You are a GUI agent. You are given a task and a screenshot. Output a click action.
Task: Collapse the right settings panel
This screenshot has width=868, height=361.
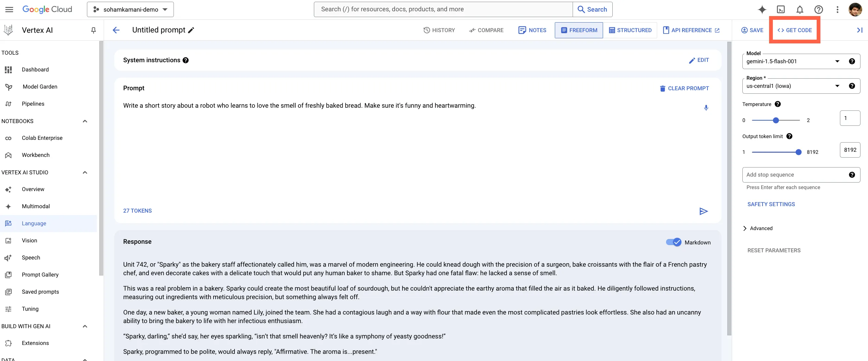click(859, 30)
